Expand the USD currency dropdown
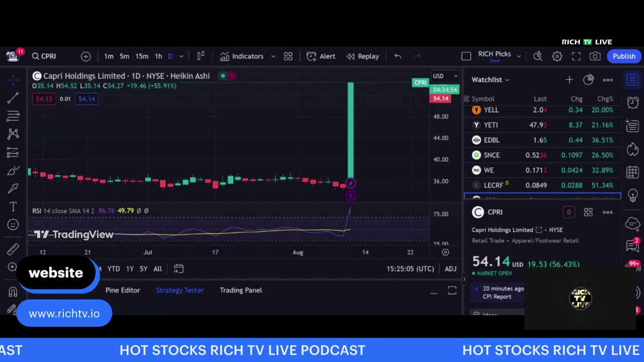 tap(445, 76)
